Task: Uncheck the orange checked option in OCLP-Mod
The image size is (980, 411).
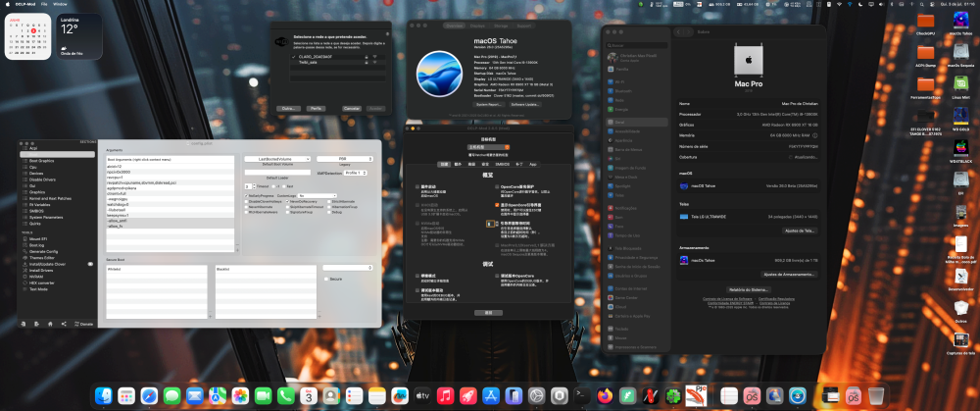Action: click(497, 205)
